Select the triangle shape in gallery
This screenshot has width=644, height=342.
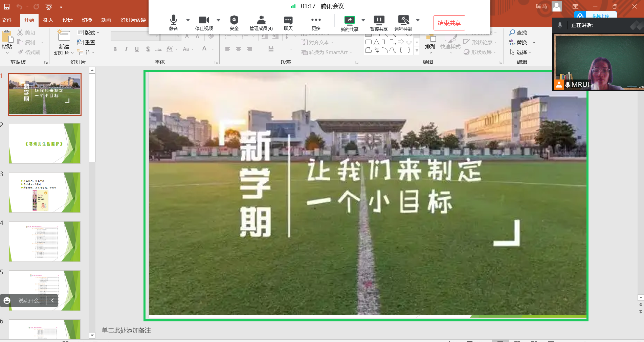[x=376, y=42]
